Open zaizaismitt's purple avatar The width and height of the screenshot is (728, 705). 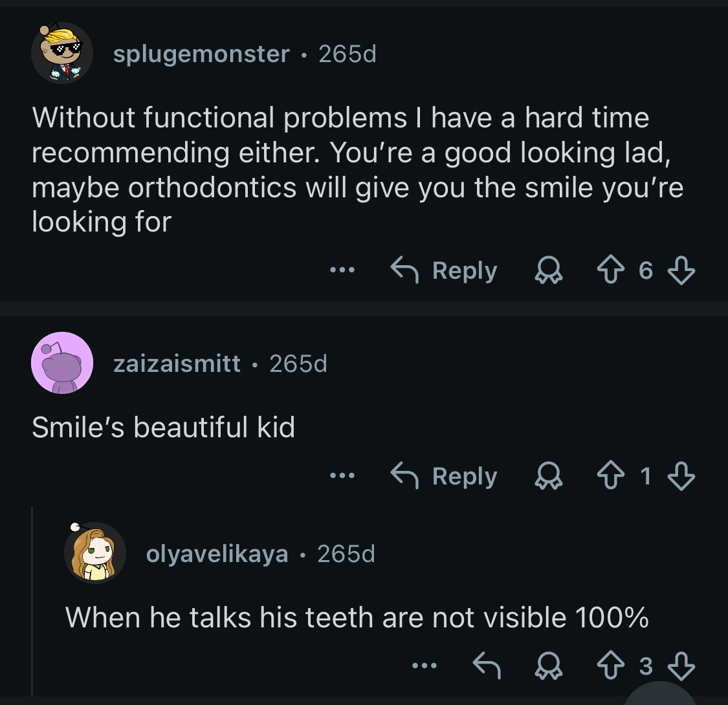point(62,363)
